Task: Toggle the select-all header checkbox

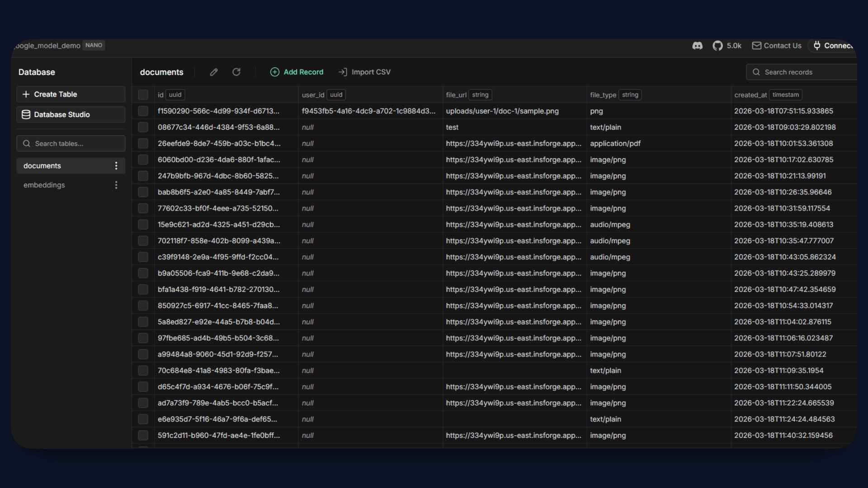Action: tap(143, 95)
